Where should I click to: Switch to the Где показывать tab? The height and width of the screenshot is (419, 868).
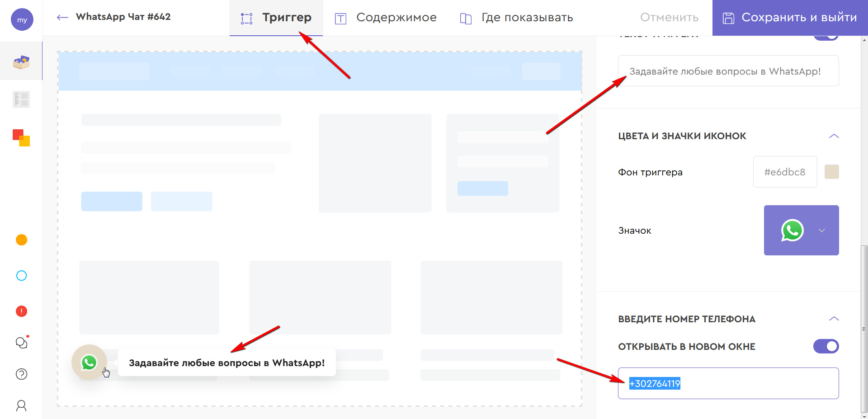tap(516, 18)
